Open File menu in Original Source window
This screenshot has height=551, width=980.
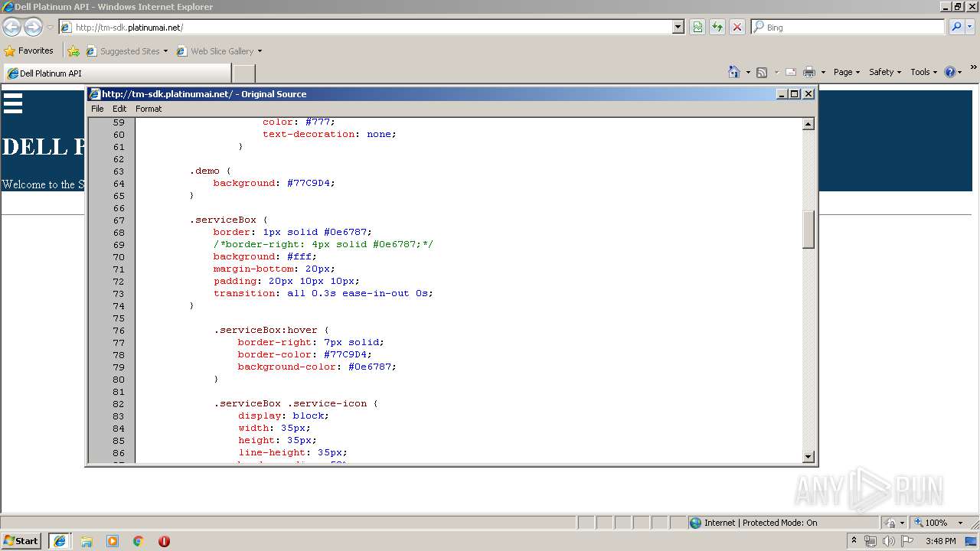pyautogui.click(x=97, y=109)
